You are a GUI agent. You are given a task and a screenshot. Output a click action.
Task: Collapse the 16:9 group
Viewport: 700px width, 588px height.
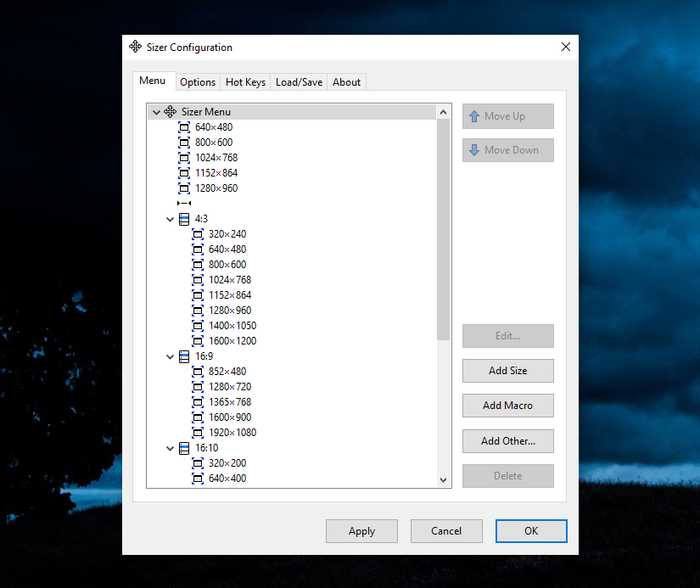(170, 356)
